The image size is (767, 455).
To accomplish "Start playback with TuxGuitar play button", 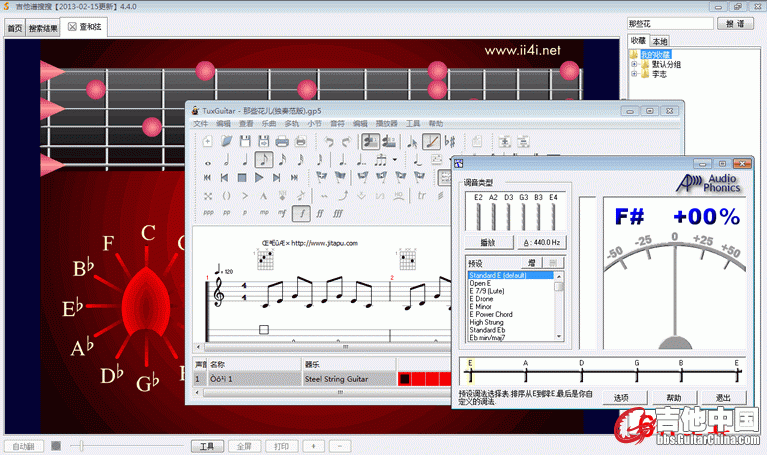I will (x=259, y=178).
